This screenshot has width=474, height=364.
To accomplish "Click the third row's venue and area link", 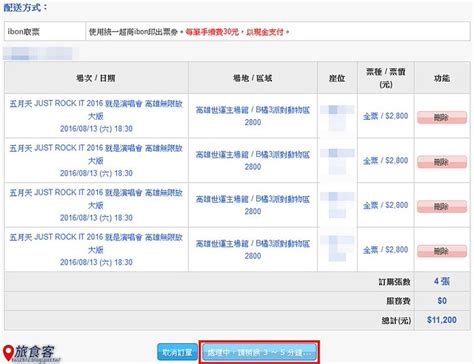I will tap(253, 205).
